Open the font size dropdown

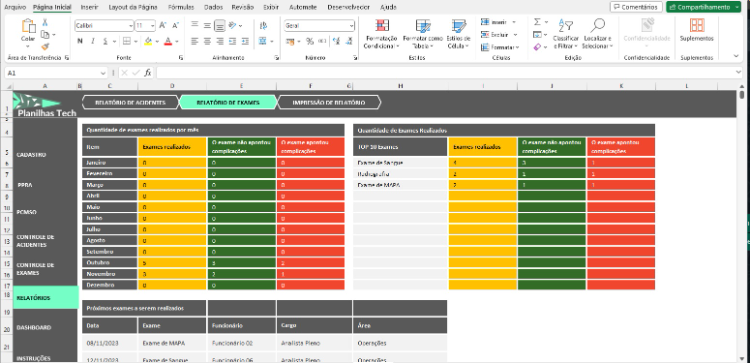pyautogui.click(x=153, y=25)
